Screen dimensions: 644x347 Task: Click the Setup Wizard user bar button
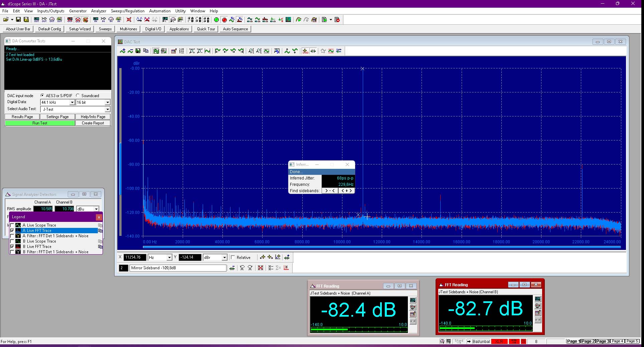point(80,29)
